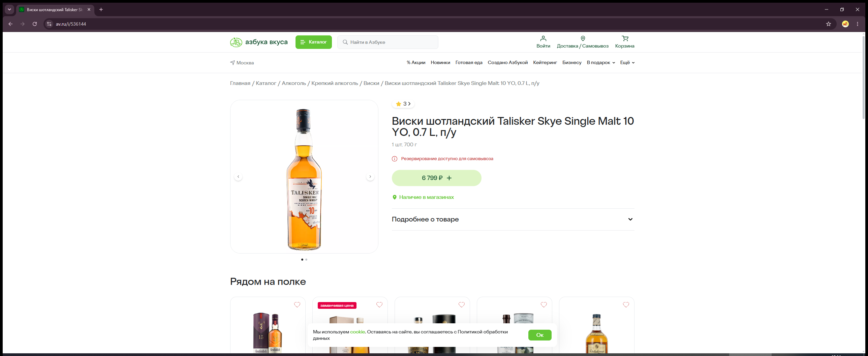The height and width of the screenshot is (356, 868).
Task: Select the second image carousel dot
Action: [x=306, y=260]
